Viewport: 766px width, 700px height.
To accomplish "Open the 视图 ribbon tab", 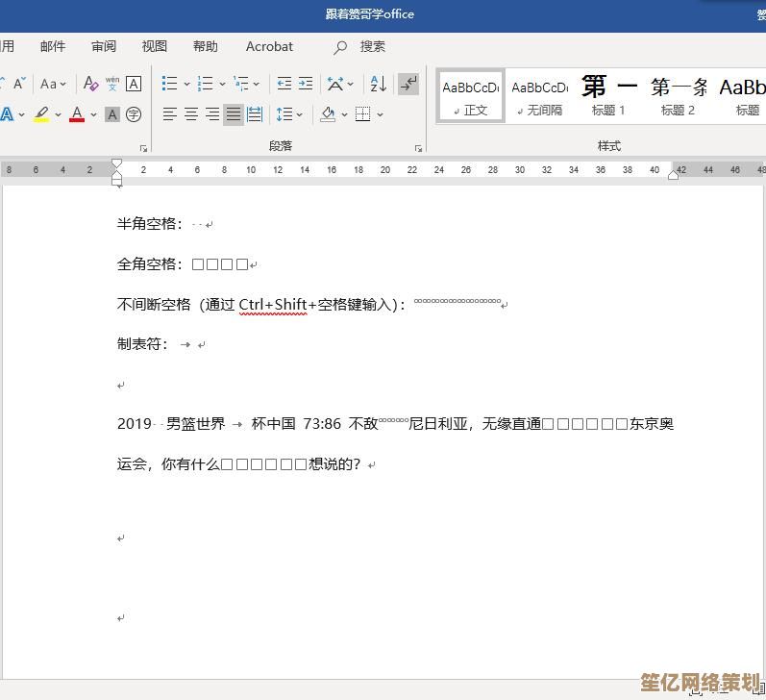I will coord(154,46).
